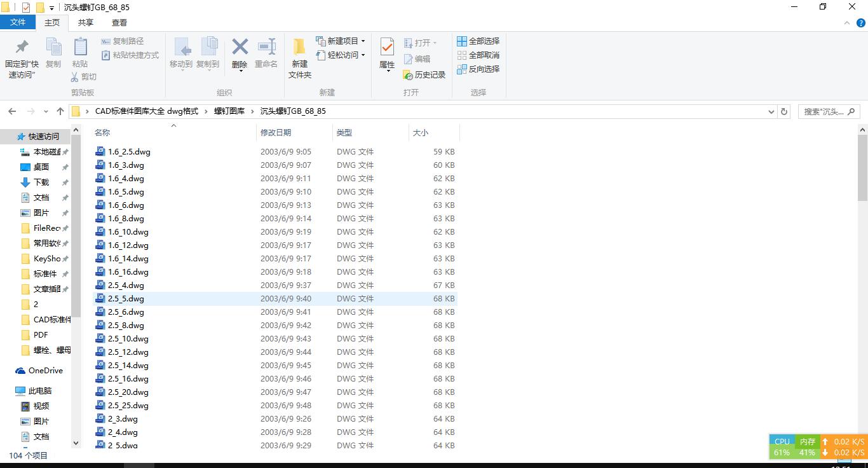Click the Delete red X icon
This screenshot has width=868, height=468.
point(240,46)
